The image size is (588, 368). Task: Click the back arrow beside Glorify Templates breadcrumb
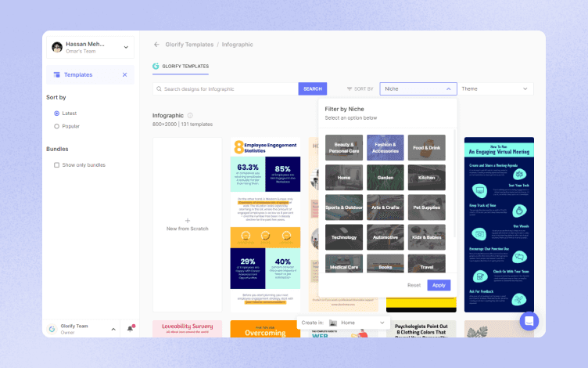pyautogui.click(x=156, y=45)
